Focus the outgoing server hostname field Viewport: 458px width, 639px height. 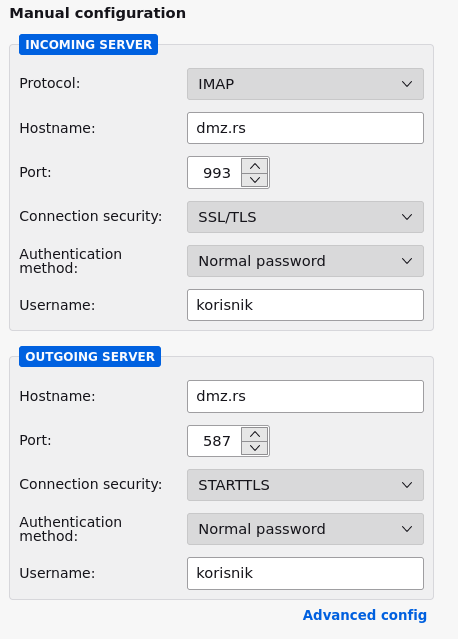point(305,396)
